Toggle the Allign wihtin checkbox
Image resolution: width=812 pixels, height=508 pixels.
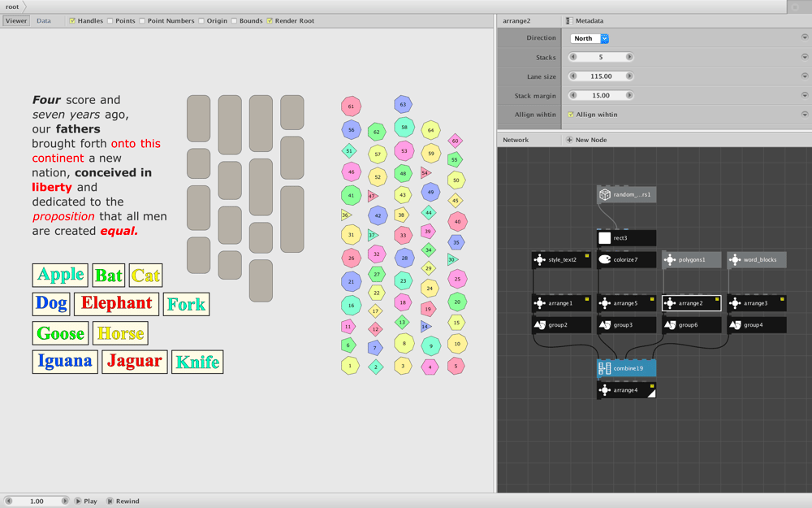[x=571, y=115]
